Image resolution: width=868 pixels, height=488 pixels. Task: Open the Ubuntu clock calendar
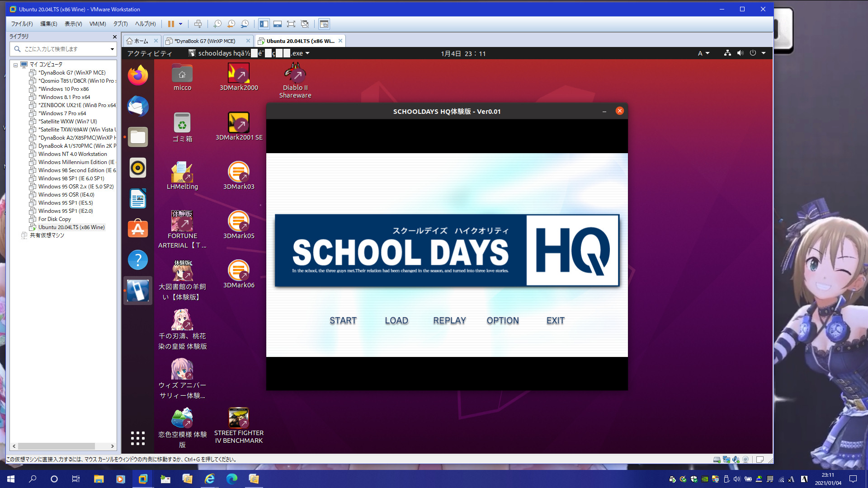(x=463, y=53)
